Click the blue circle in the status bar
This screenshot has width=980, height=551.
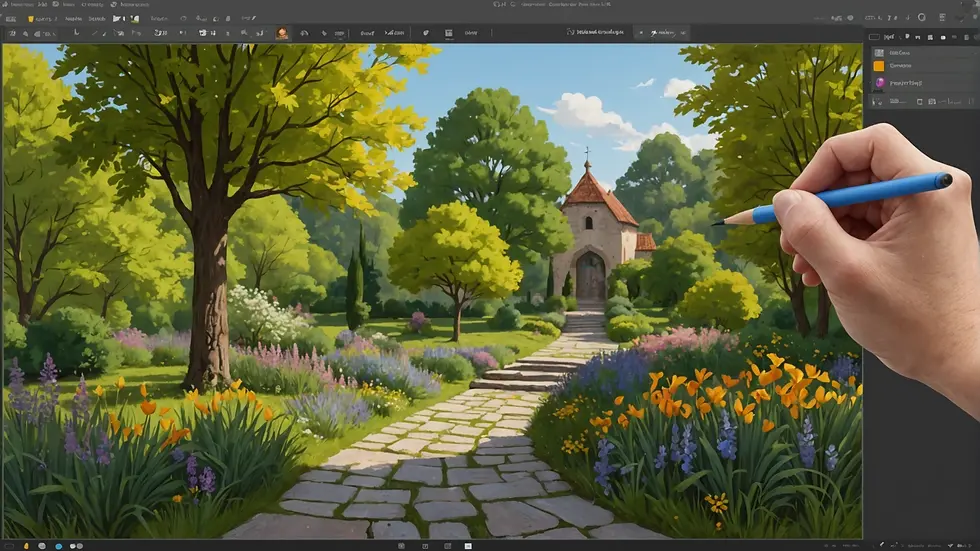pos(58,546)
